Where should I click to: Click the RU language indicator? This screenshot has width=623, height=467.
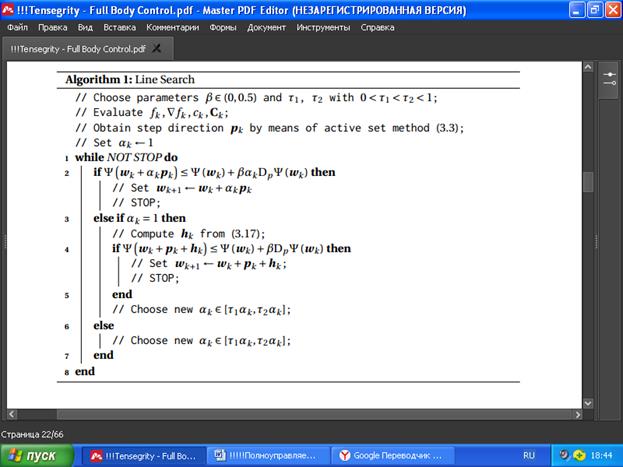tap(529, 455)
